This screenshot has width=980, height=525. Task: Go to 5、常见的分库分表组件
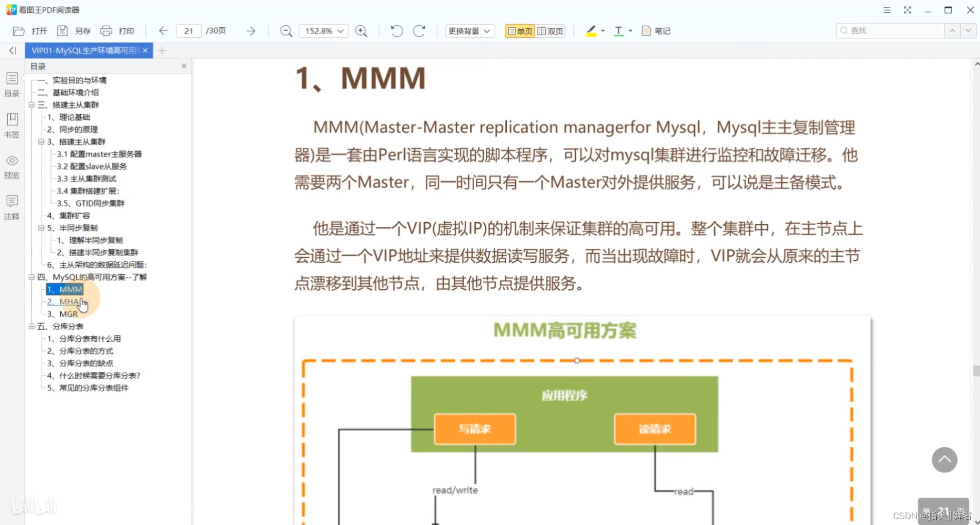(x=88, y=388)
